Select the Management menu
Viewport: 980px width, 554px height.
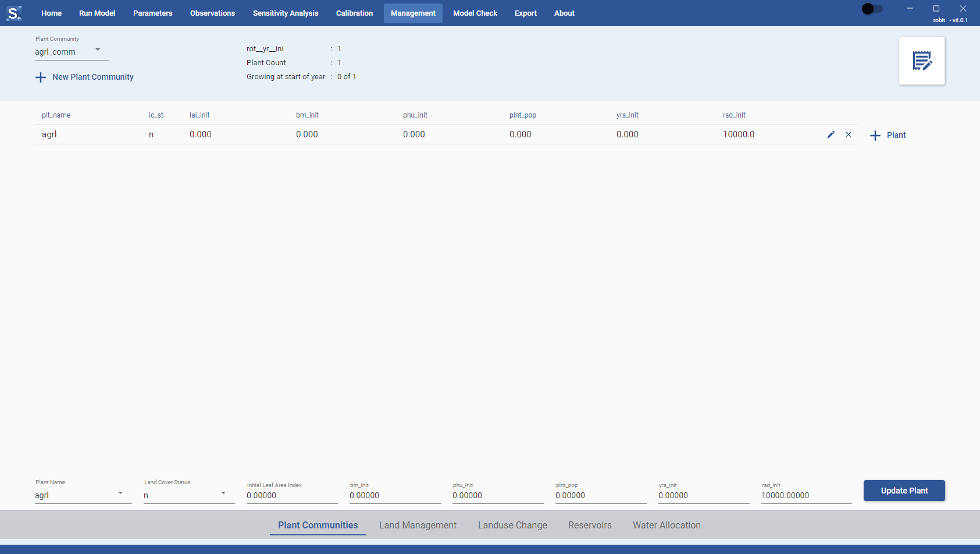pyautogui.click(x=413, y=13)
